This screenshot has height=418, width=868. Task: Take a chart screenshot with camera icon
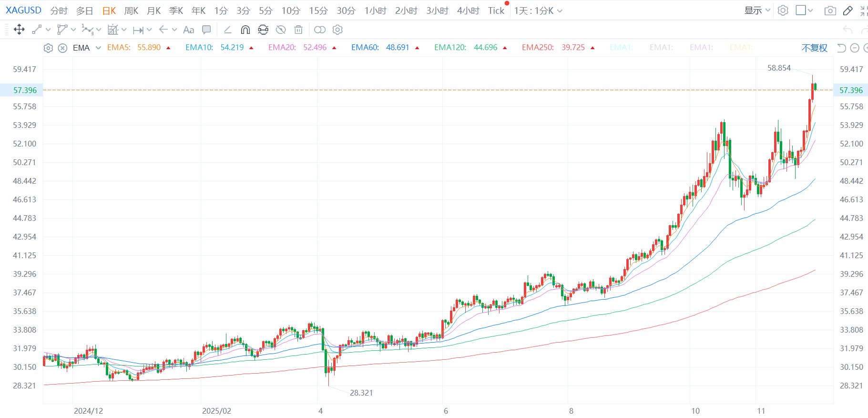coord(830,10)
